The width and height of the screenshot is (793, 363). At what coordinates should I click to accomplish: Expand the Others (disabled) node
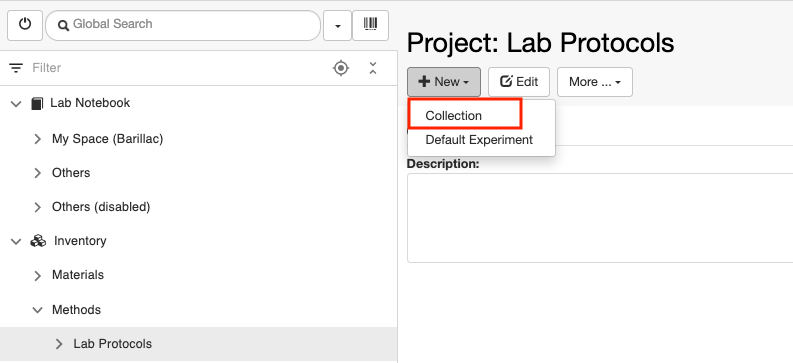pos(37,207)
